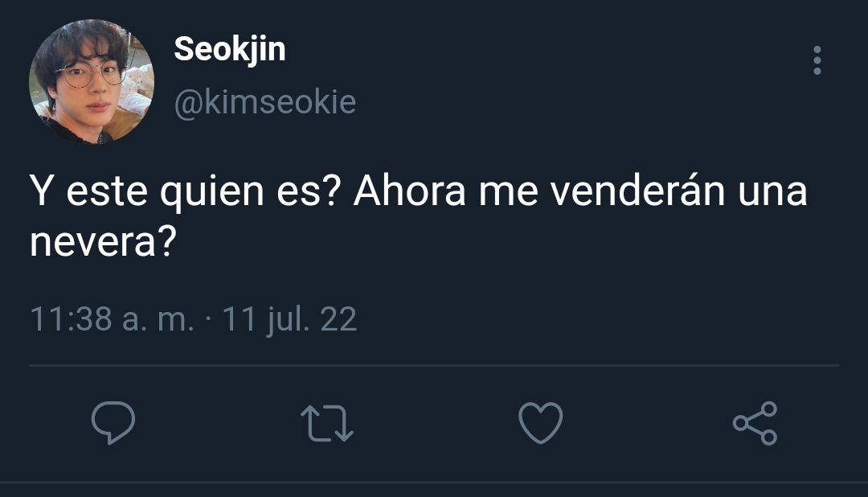Viewport: 868px width, 497px height.
Task: Open the reply composer for @kimseokie
Action: click(x=113, y=423)
